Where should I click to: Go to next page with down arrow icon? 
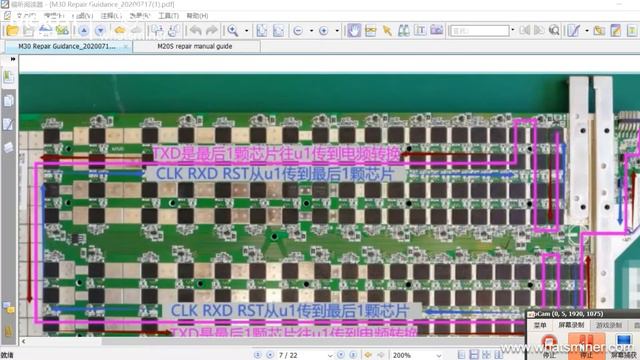tap(100, 31)
